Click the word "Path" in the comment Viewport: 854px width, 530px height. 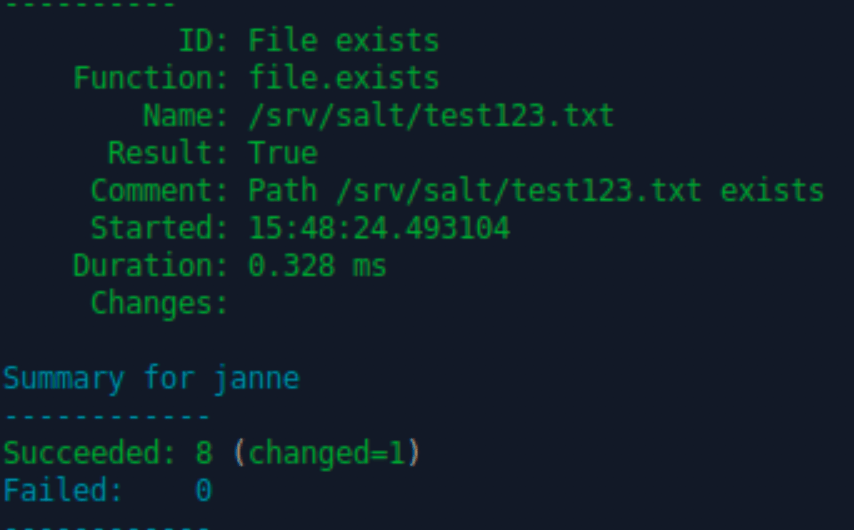[282, 190]
